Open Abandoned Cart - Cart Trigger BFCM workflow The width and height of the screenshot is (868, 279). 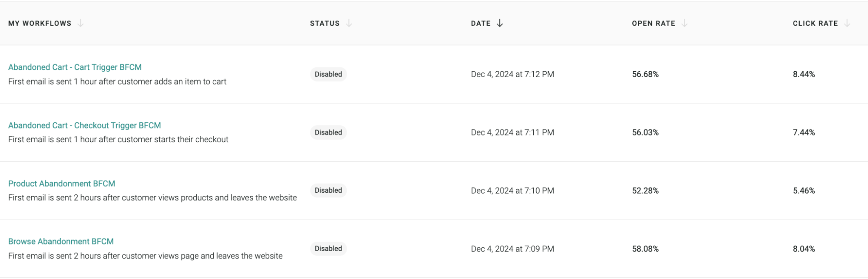click(75, 67)
